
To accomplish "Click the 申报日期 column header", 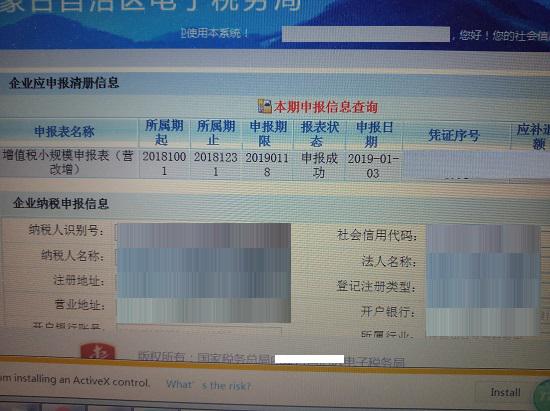I will coord(374,134).
